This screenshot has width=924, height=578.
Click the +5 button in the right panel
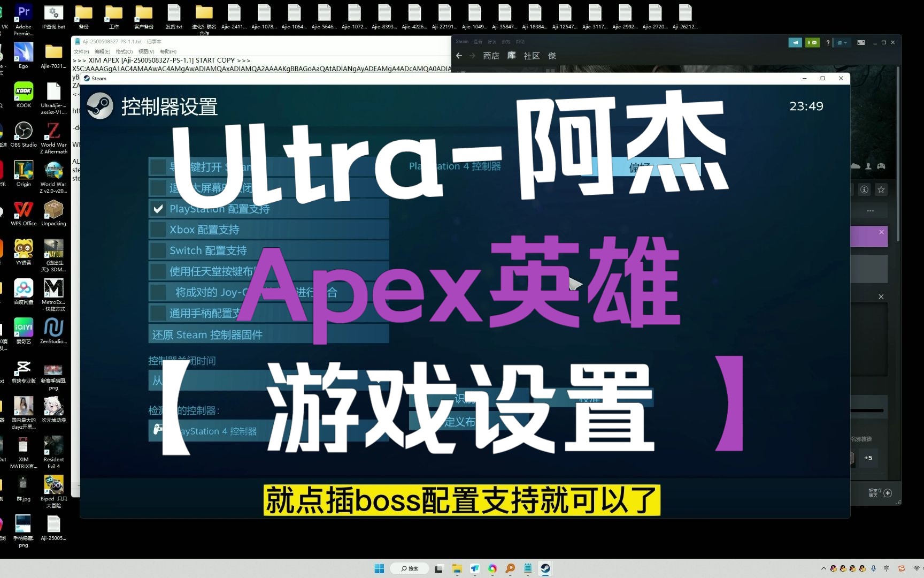(x=868, y=458)
